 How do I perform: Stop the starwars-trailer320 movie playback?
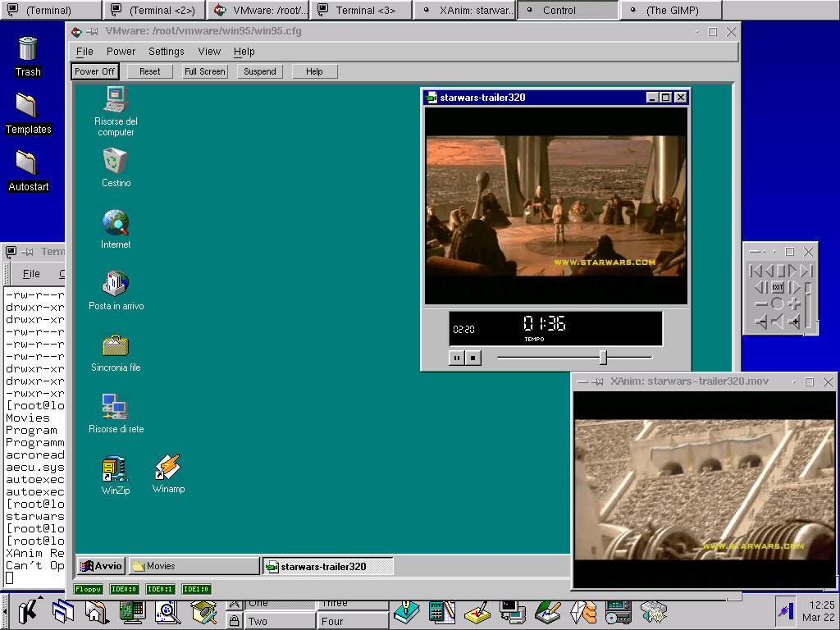click(x=472, y=358)
